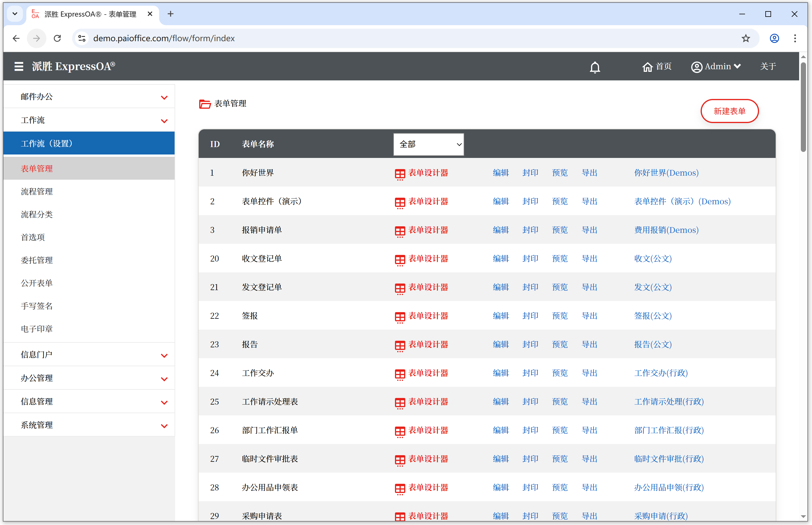The width and height of the screenshot is (812, 525).
Task: Click the Admin user avatar icon
Action: pos(696,67)
